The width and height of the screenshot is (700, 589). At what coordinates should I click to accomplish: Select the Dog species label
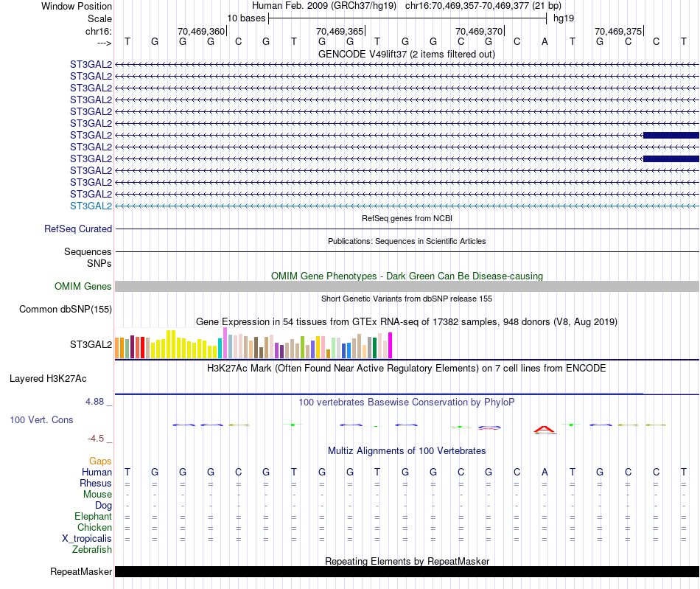tap(103, 506)
